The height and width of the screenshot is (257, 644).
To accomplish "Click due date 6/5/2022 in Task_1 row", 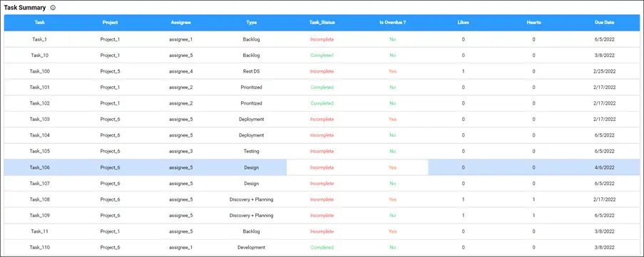I will pyautogui.click(x=605, y=39).
